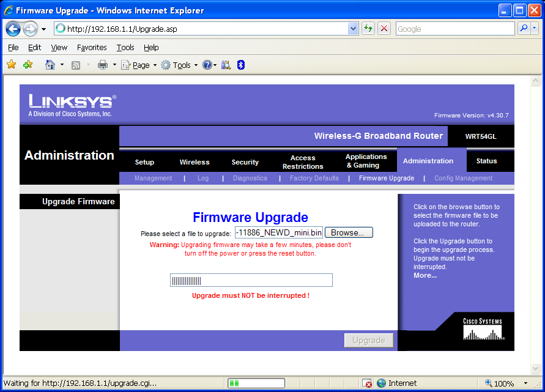Click the Browse... button
This screenshot has width=545, height=392.
point(349,232)
